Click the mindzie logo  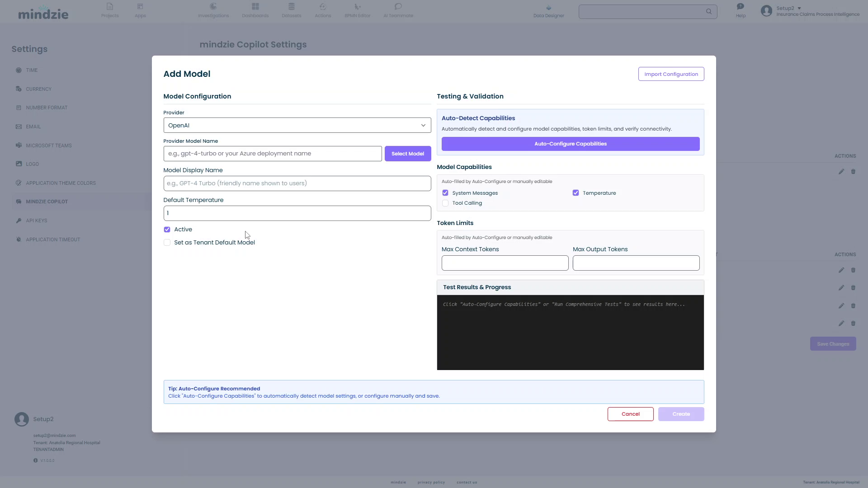[43, 12]
